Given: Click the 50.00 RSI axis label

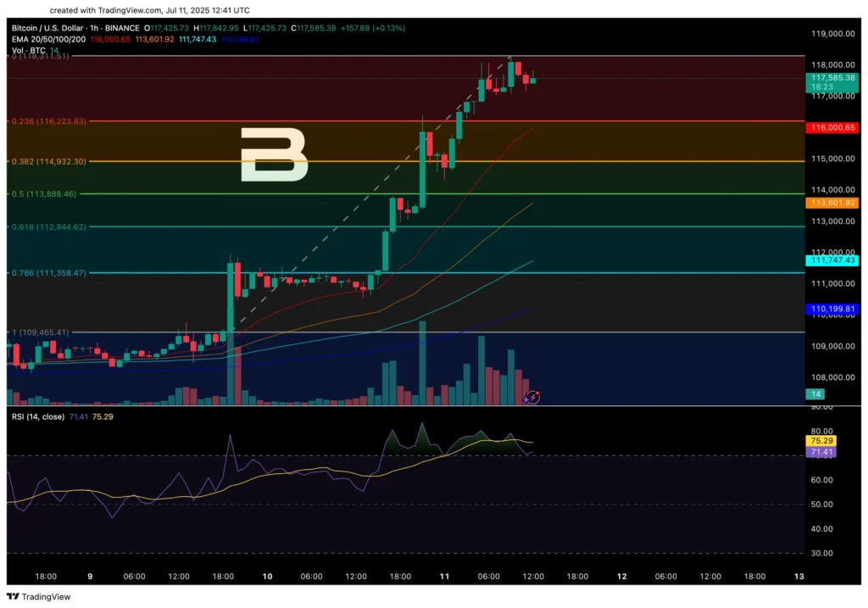Looking at the screenshot, I should click(822, 504).
